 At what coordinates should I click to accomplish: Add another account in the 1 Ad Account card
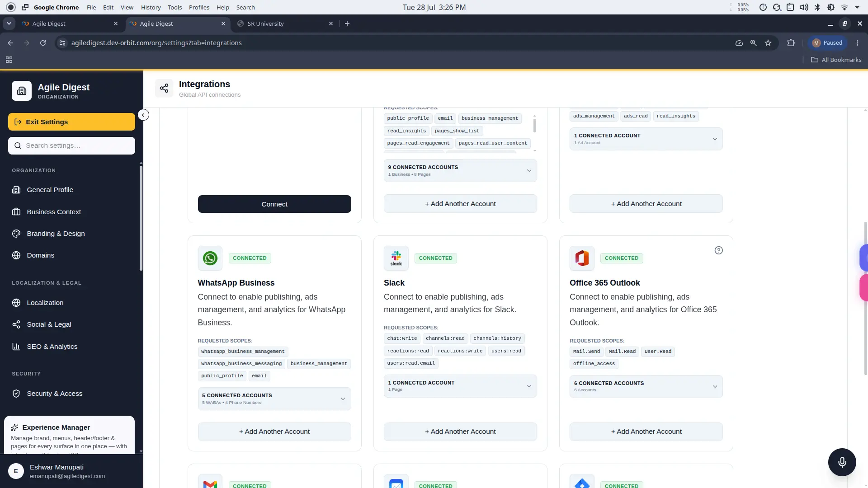(646, 204)
